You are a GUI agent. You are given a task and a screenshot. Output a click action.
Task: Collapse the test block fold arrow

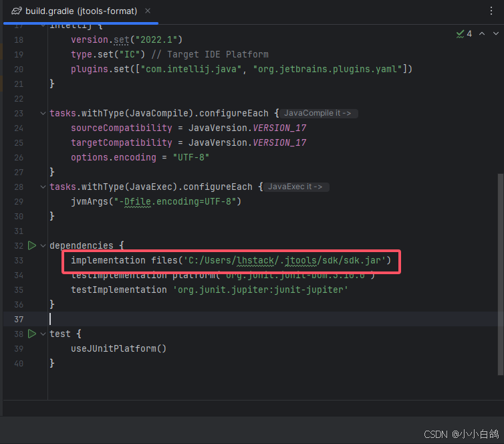click(x=43, y=334)
